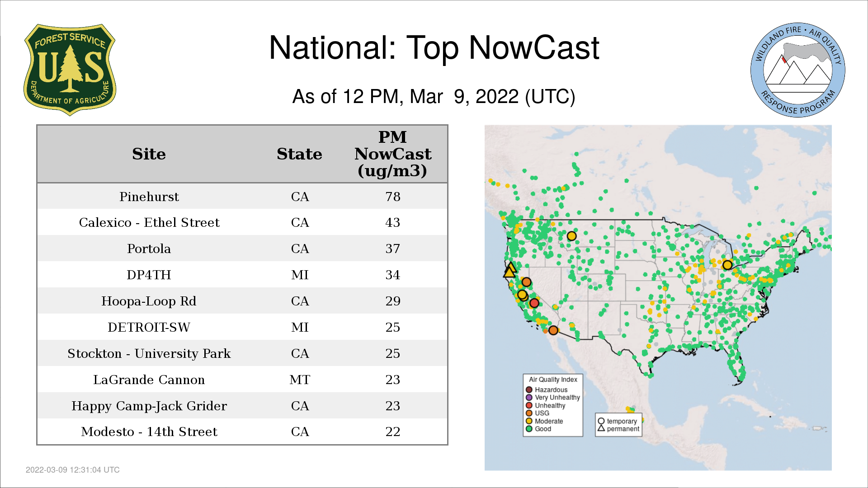Viewport: 868px width, 488px height.
Task: Click the National: Top NowCast title
Action: [x=434, y=48]
